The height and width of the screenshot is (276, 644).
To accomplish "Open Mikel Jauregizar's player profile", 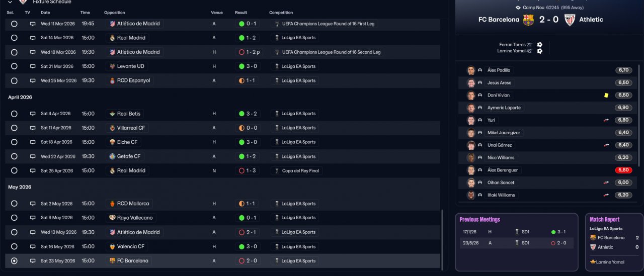I will [x=504, y=133].
